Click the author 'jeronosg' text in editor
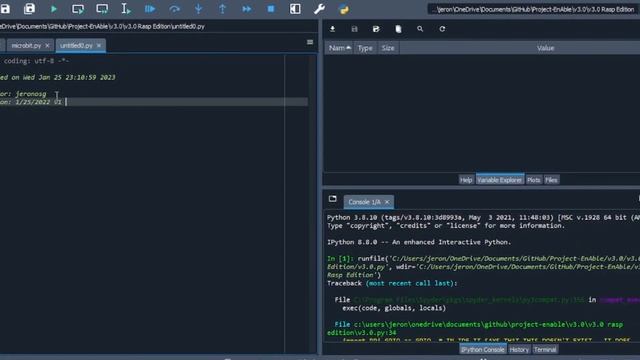 tap(31, 93)
